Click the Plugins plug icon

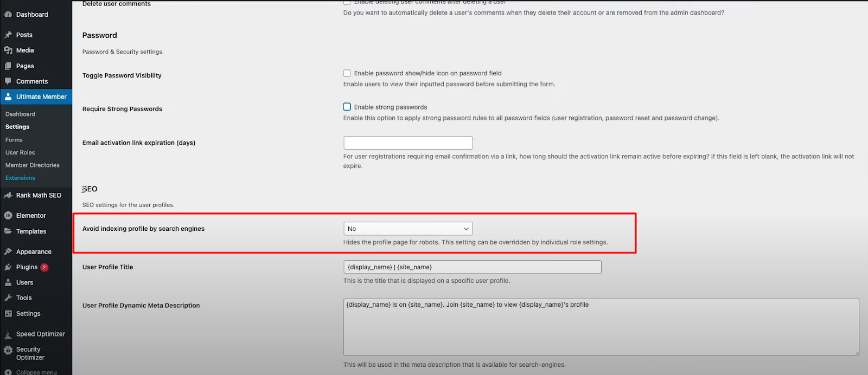pos(8,267)
